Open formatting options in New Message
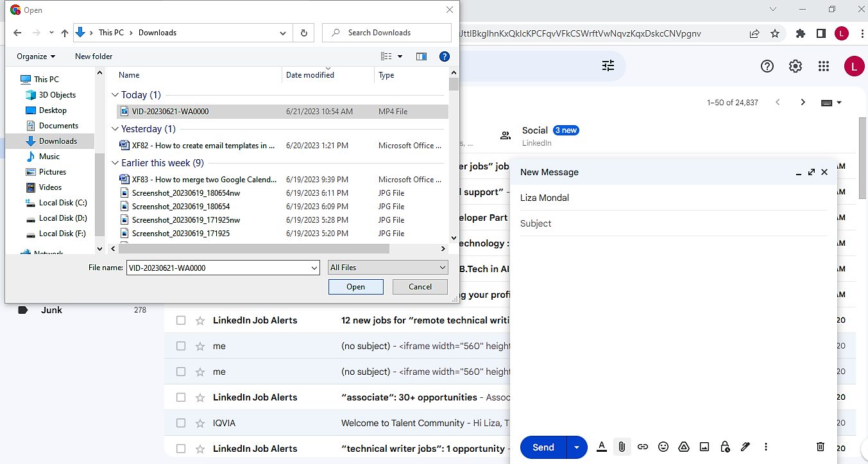 point(601,447)
